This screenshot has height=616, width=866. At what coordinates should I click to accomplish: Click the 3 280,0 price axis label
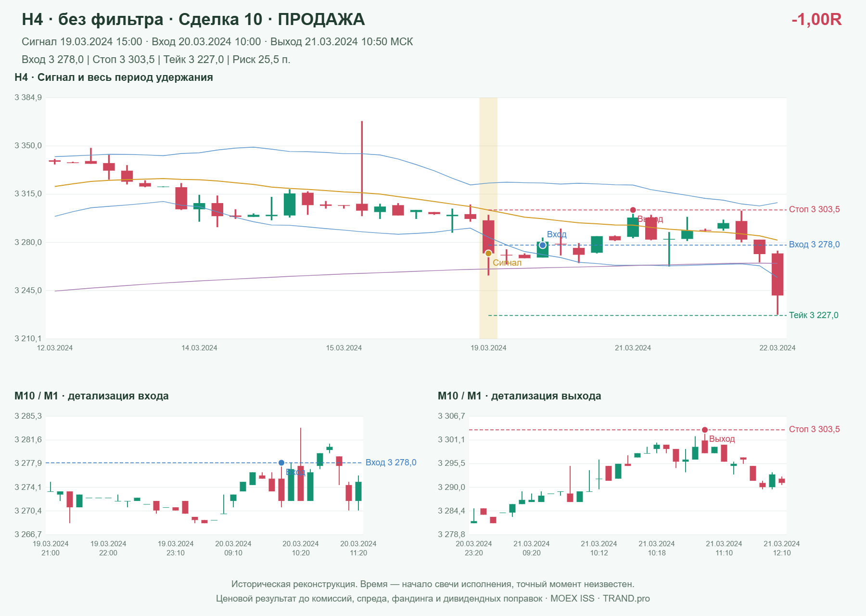pyautogui.click(x=28, y=243)
